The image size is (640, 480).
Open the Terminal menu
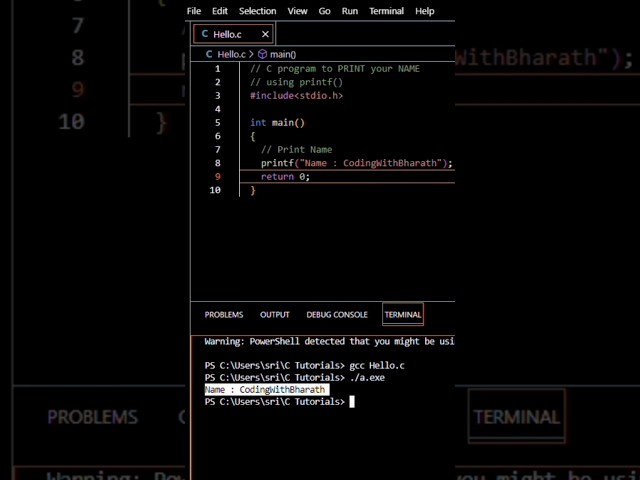[x=386, y=11]
